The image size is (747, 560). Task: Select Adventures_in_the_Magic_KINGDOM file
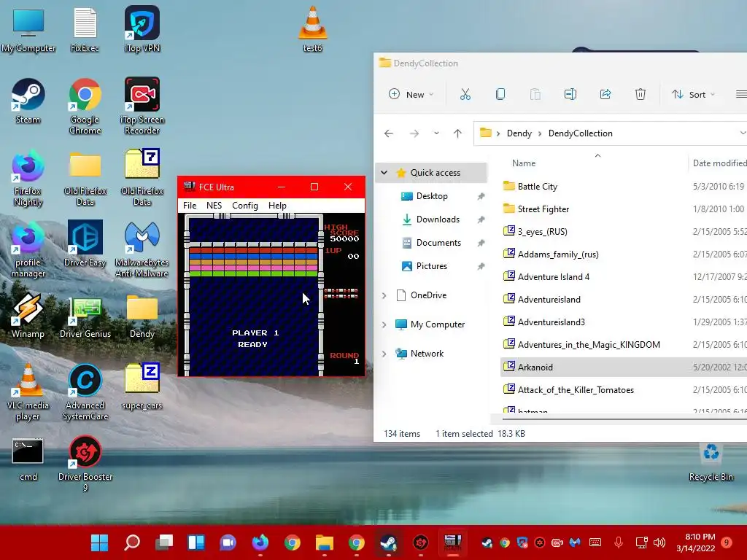(x=589, y=345)
